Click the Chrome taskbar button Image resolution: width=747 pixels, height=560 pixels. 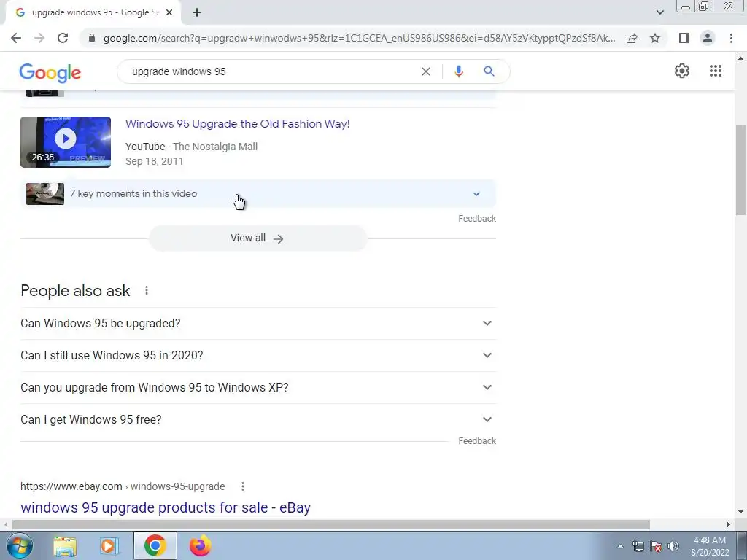[x=155, y=545]
